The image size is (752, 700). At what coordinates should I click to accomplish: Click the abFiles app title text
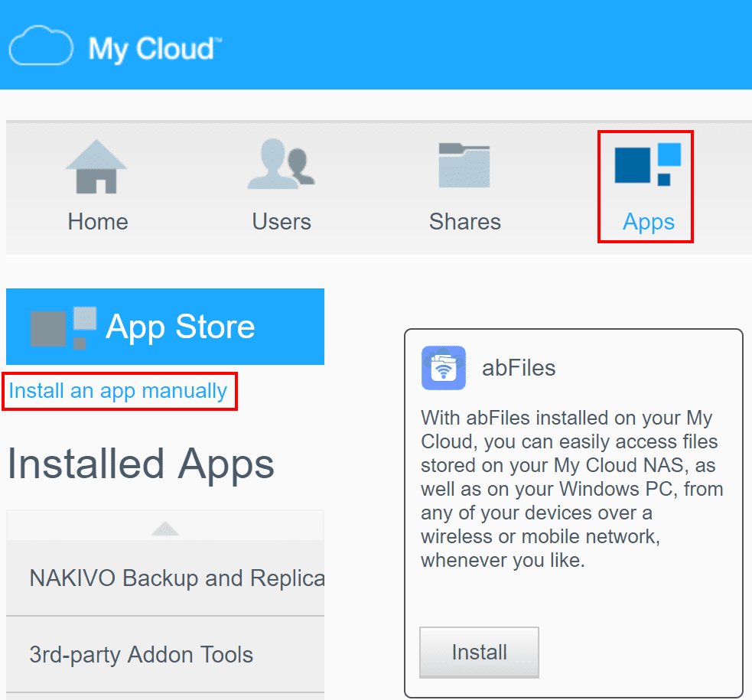(x=519, y=368)
